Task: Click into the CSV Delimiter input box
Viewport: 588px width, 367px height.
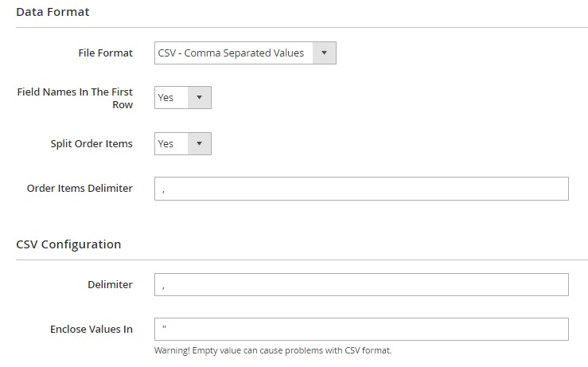Action: [x=361, y=285]
